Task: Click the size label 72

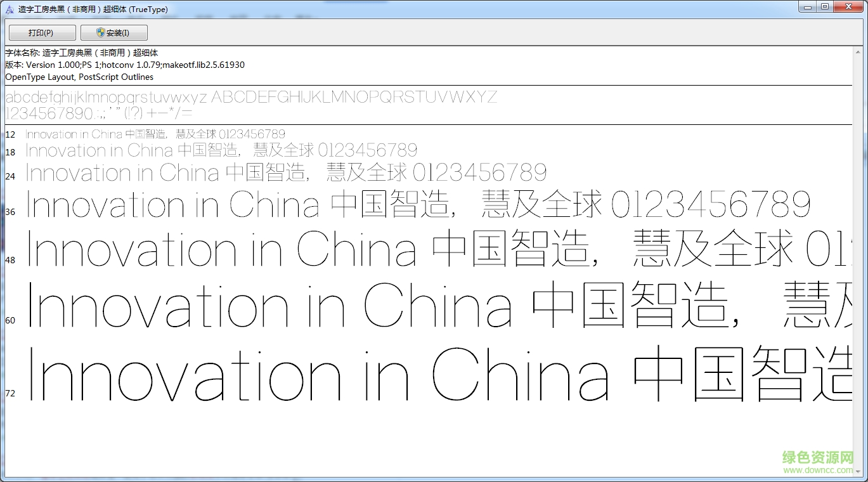Action: click(10, 393)
